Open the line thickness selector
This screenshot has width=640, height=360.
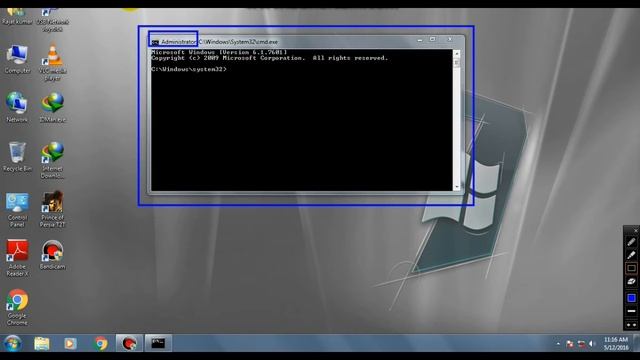(x=631, y=311)
